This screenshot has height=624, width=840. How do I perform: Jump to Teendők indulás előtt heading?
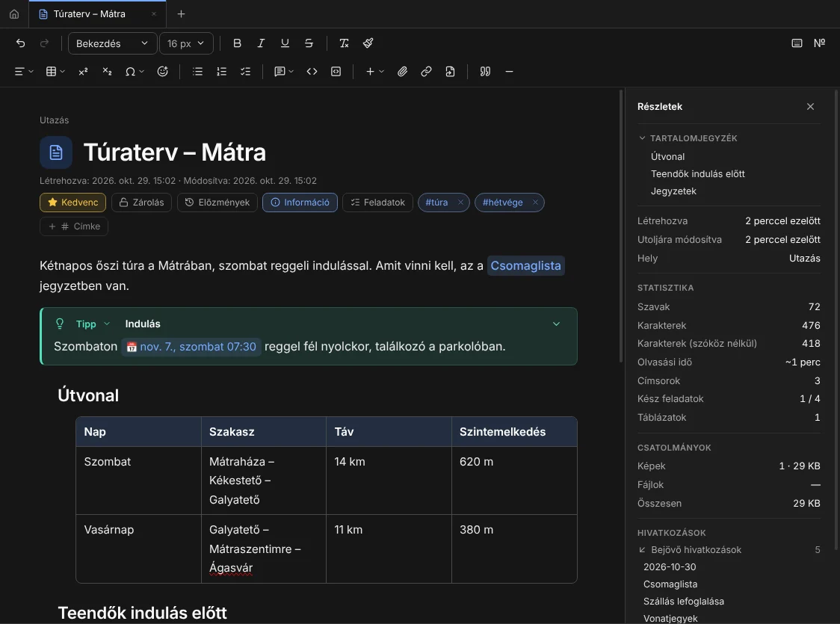click(x=697, y=174)
